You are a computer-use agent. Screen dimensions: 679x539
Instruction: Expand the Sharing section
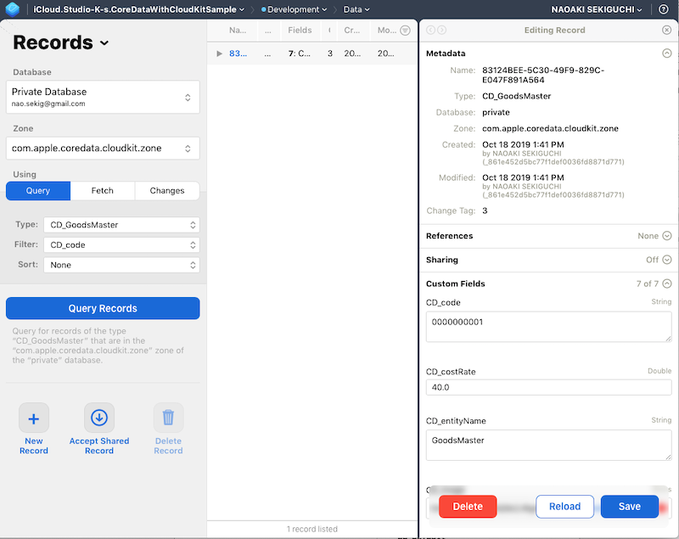(x=667, y=260)
